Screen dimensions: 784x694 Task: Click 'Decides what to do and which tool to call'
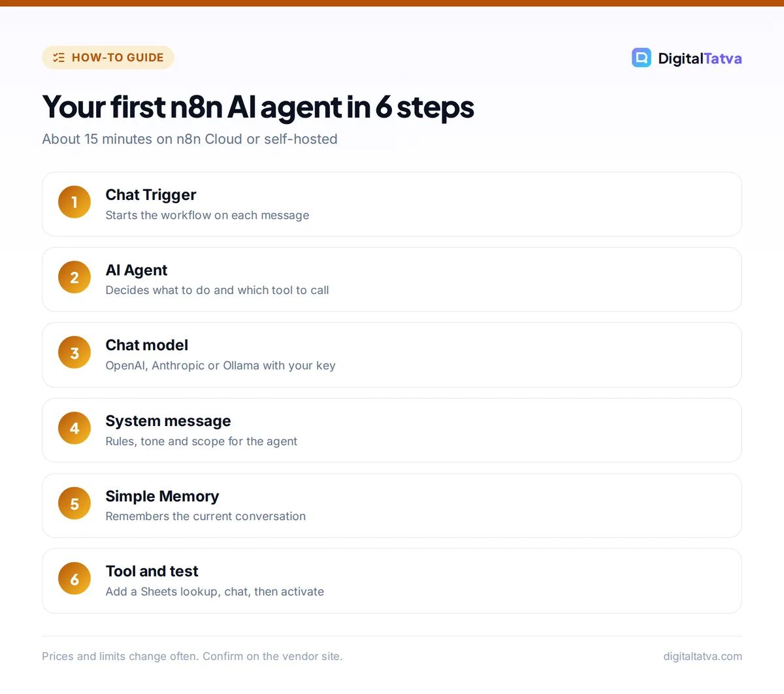pos(217,290)
